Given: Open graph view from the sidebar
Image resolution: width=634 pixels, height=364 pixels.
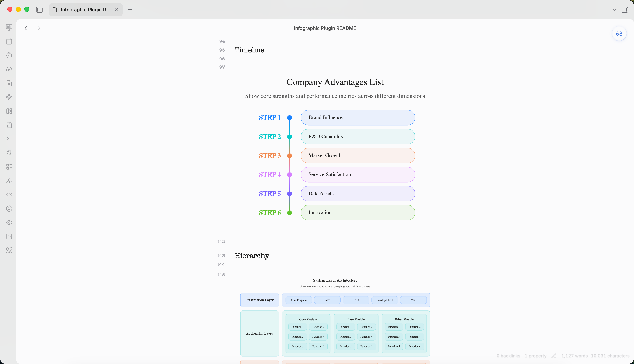Looking at the screenshot, I should 9,97.
